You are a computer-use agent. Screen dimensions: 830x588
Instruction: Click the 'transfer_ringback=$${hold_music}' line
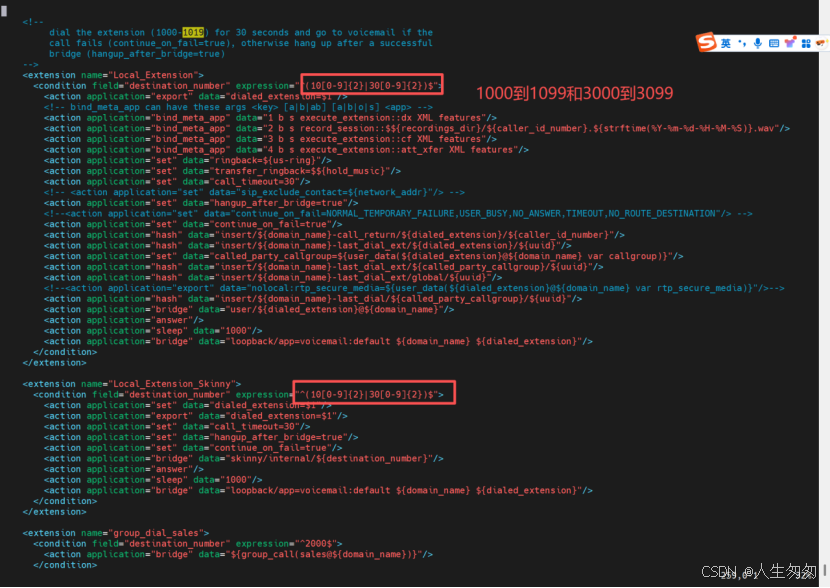pyautogui.click(x=222, y=171)
